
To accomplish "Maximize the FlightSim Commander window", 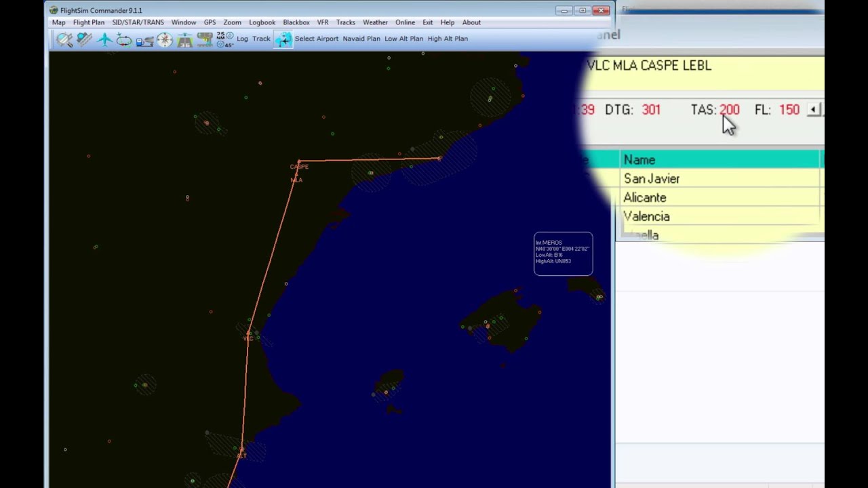I will [x=582, y=10].
